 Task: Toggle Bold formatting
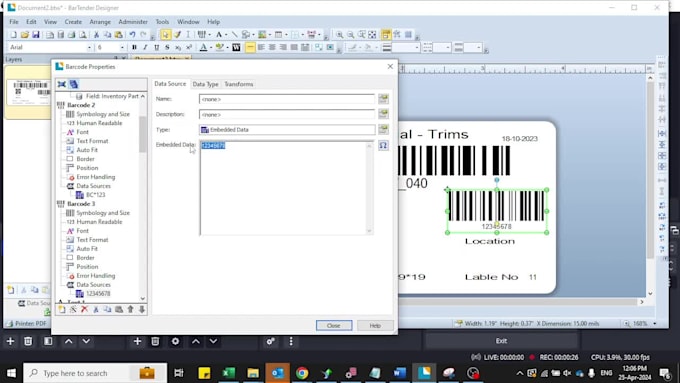[134, 47]
